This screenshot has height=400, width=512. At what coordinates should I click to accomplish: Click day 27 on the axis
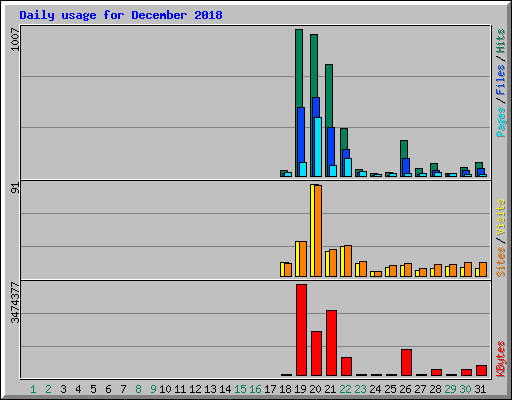click(420, 389)
